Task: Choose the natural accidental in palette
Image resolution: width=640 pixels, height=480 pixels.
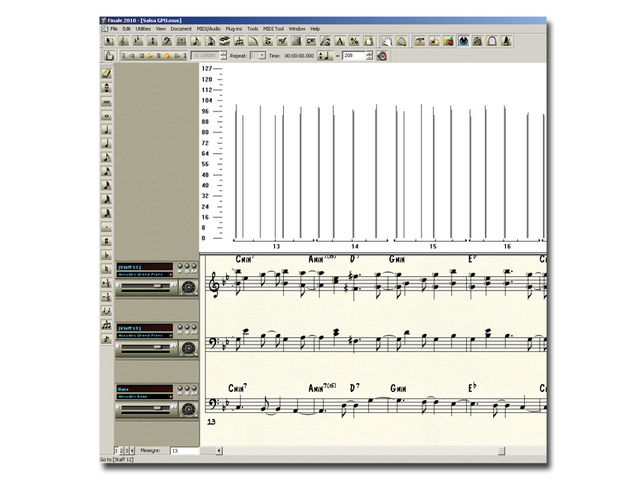Action: 106,269
